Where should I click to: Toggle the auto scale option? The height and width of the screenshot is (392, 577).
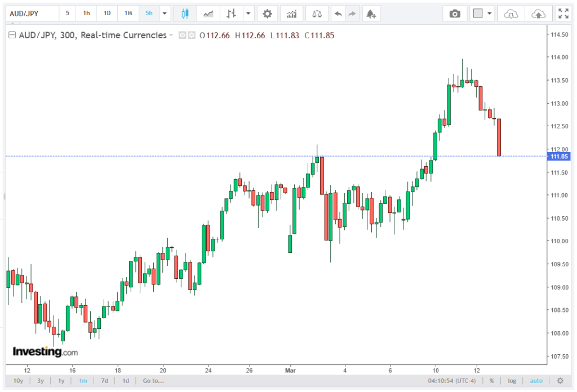click(536, 381)
